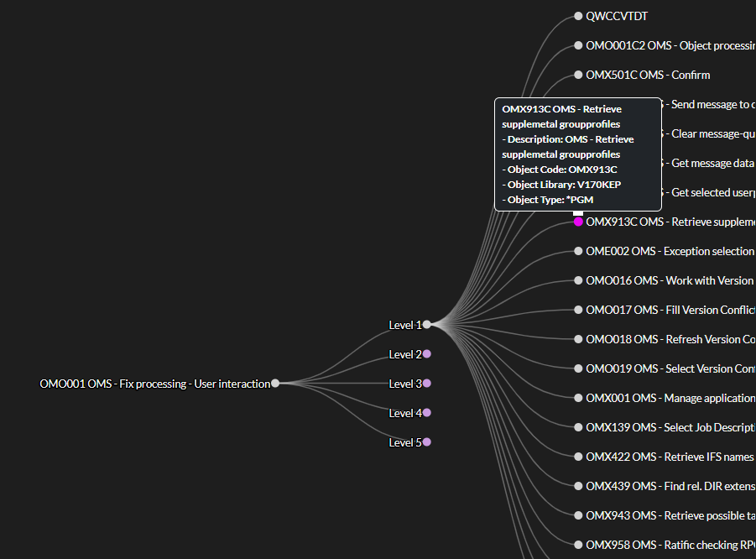
Task: Collapse the OMO001 root node circle
Action: [x=275, y=384]
